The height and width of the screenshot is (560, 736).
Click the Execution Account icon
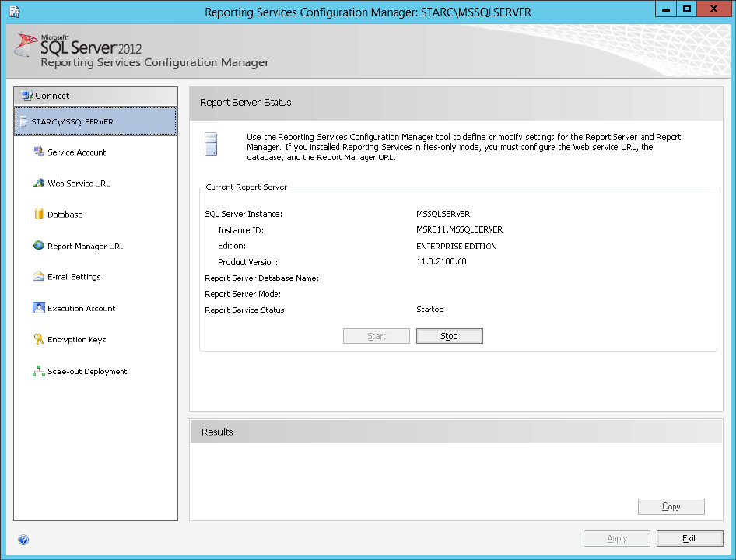pyautogui.click(x=38, y=307)
